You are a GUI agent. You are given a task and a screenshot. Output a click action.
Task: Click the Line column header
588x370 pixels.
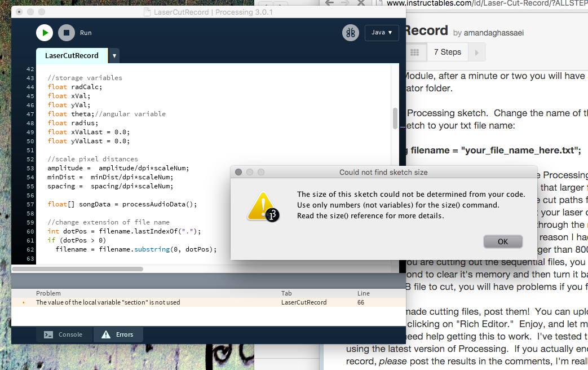click(x=364, y=293)
